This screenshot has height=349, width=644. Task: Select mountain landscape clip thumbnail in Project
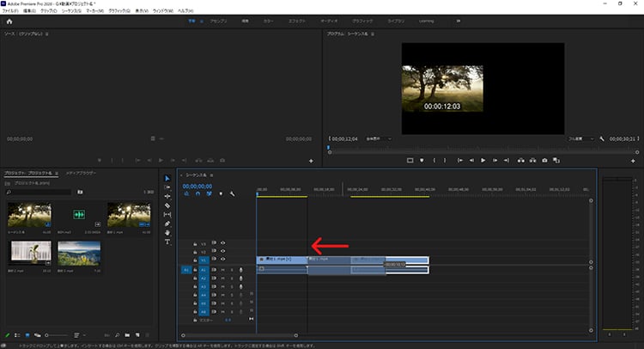coord(79,254)
